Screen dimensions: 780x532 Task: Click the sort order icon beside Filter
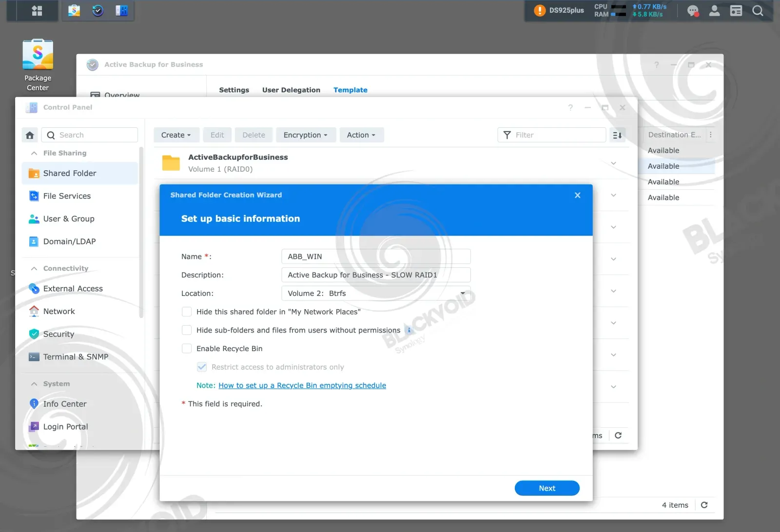617,135
